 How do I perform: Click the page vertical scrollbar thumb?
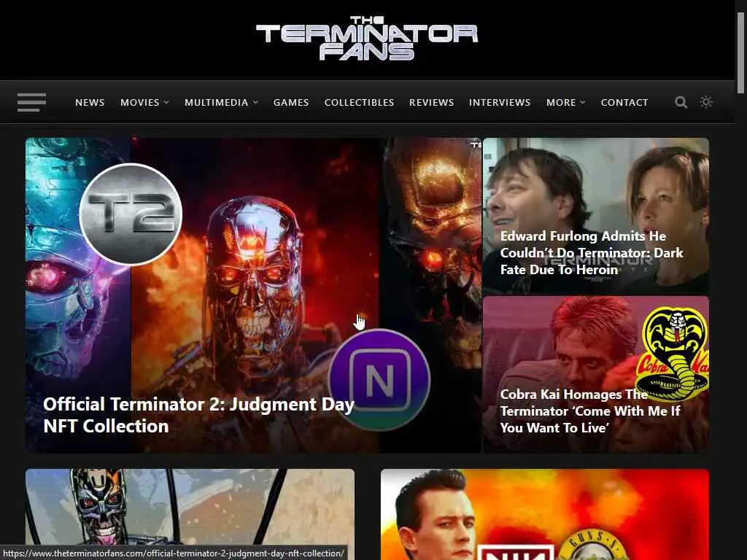(740, 52)
